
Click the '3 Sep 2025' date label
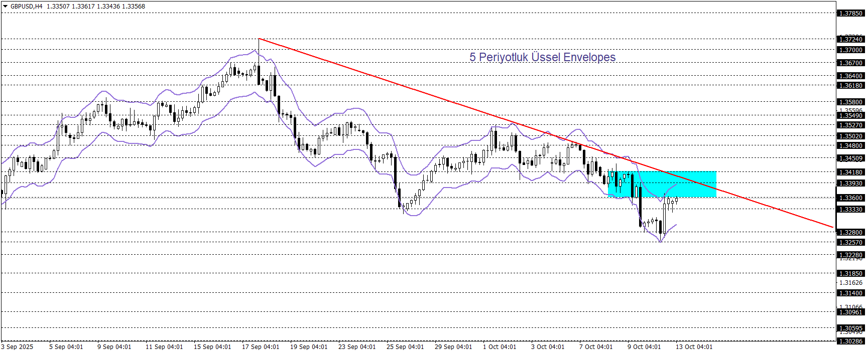(18, 347)
